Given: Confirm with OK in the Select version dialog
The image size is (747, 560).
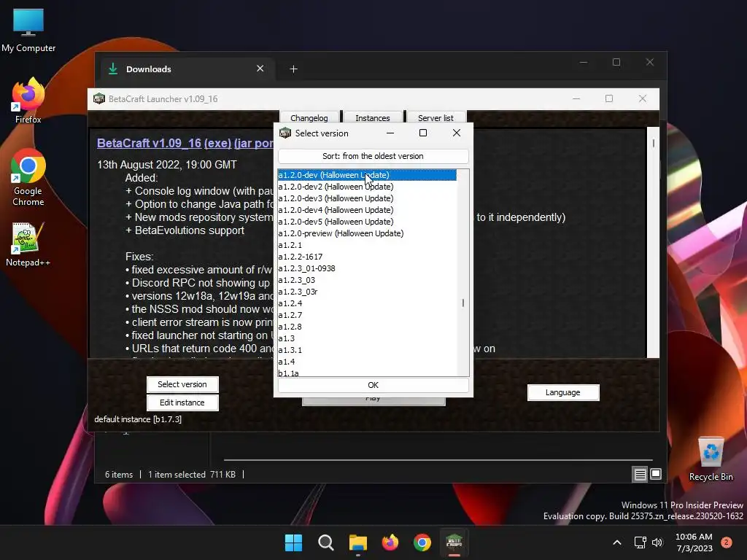Looking at the screenshot, I should click(373, 385).
